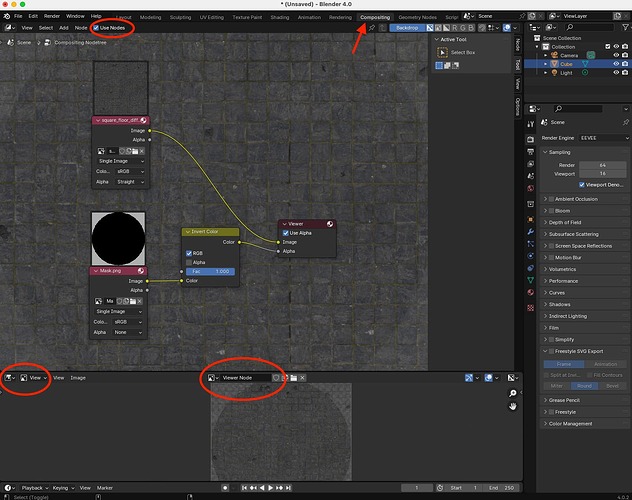Open Alpha Straight dropdown on floor image node
The image size is (632, 500).
point(130,182)
